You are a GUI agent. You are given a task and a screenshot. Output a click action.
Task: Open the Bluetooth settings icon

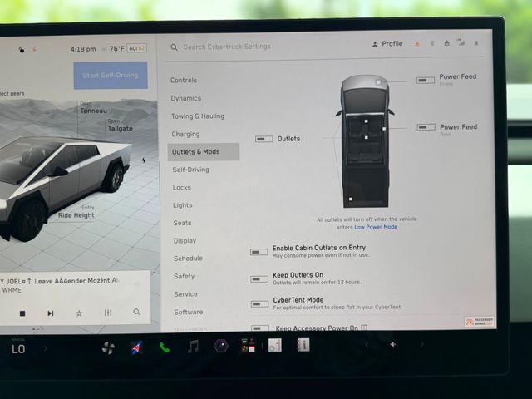tap(432, 43)
